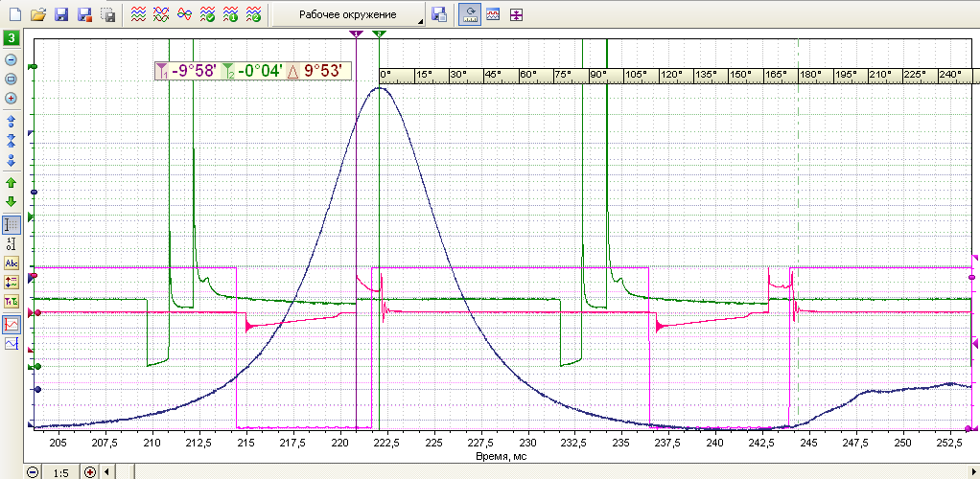Click the blue rectangle fit-zoom icon
980x479 pixels.
12,80
